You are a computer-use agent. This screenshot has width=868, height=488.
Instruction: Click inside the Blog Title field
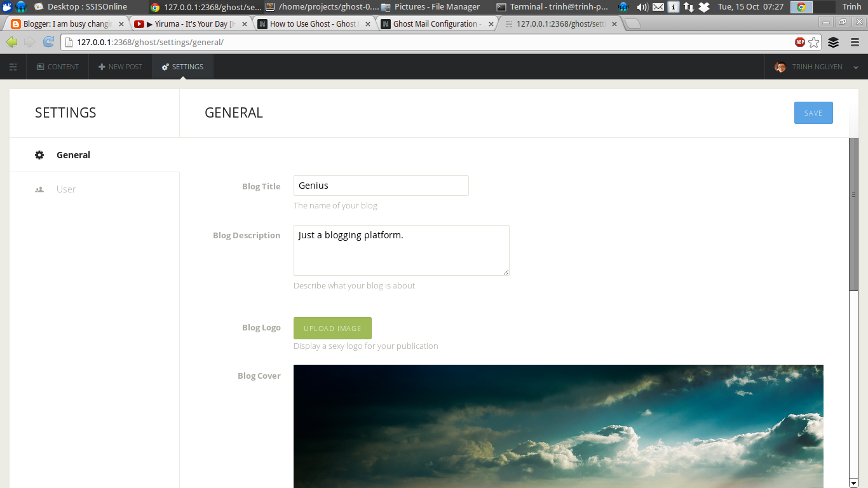tap(381, 185)
